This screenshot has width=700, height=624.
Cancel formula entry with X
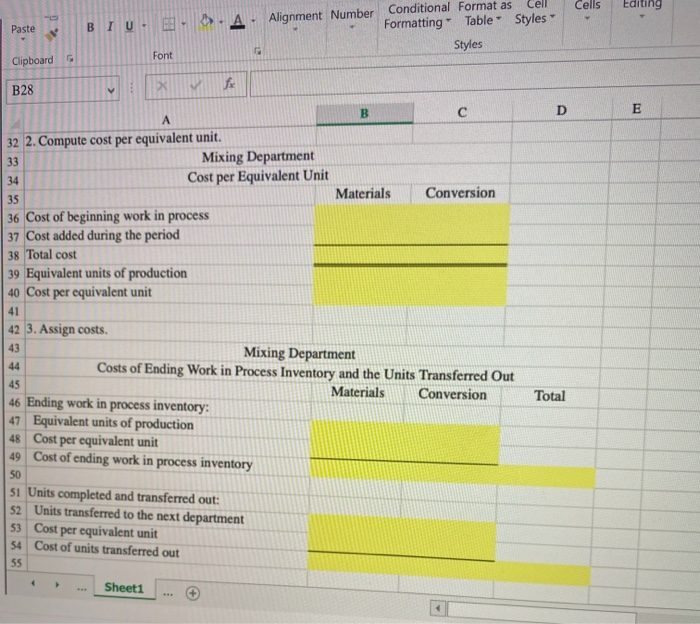pos(162,86)
